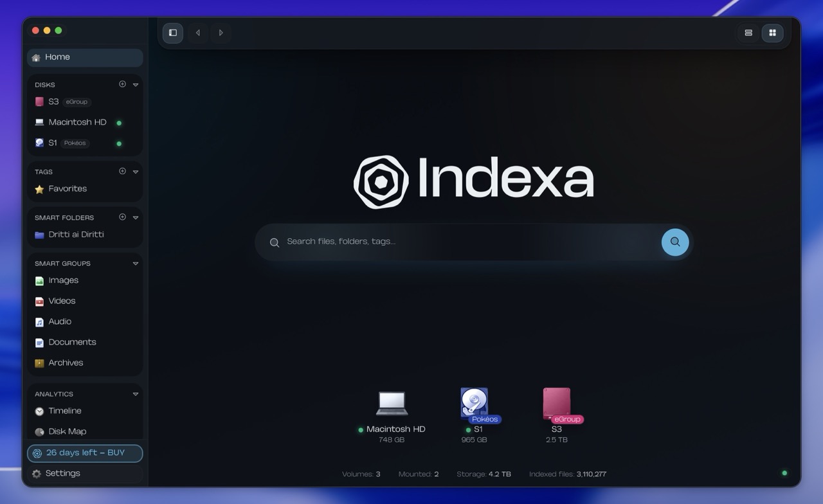Click the blue search button
Screen dimensions: 823x504
click(x=675, y=242)
